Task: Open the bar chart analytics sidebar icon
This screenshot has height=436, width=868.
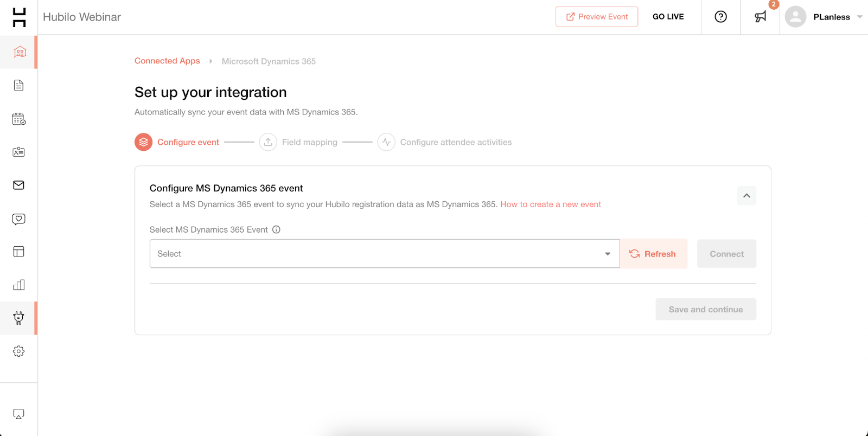Action: pyautogui.click(x=18, y=285)
